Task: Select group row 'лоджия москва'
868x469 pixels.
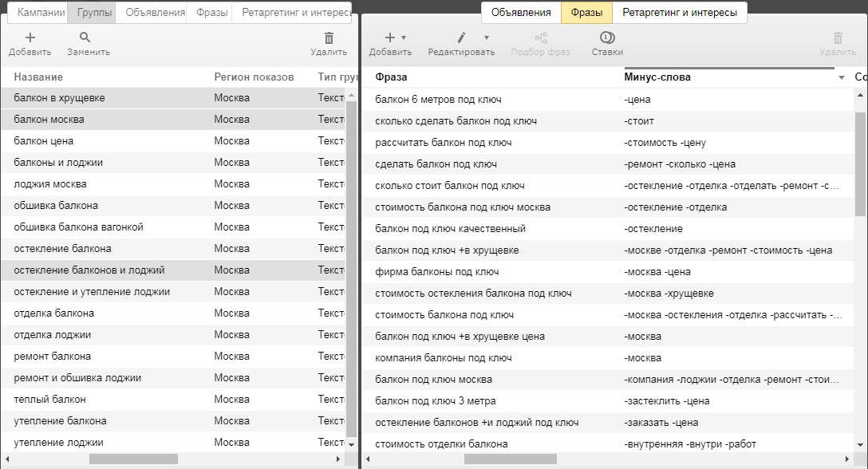Action: (172, 184)
